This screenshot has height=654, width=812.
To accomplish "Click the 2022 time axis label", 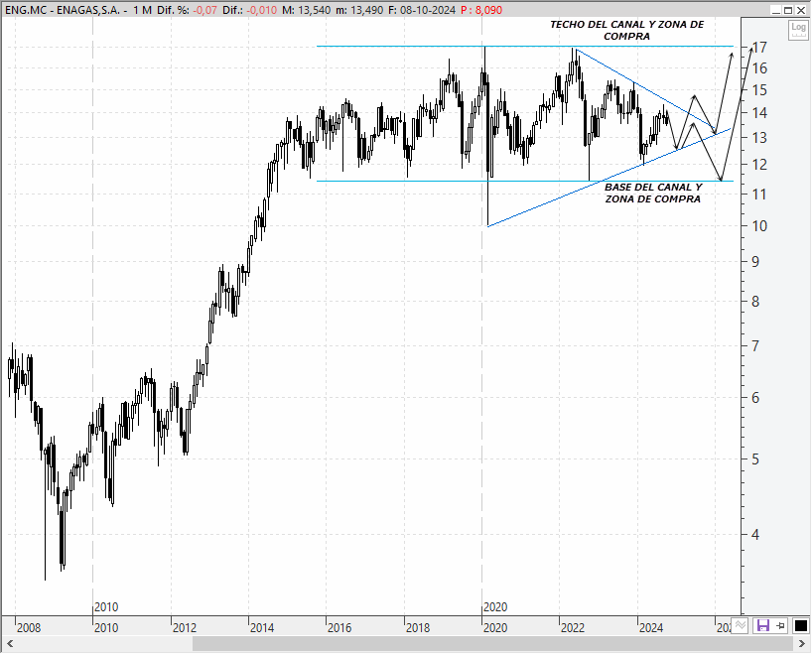I will pyautogui.click(x=573, y=628).
